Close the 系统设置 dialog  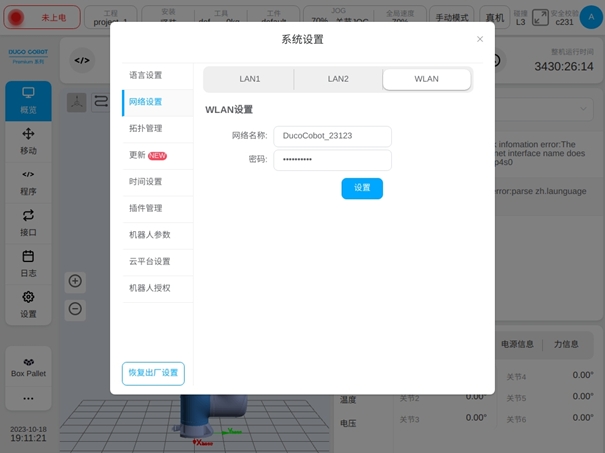(480, 39)
